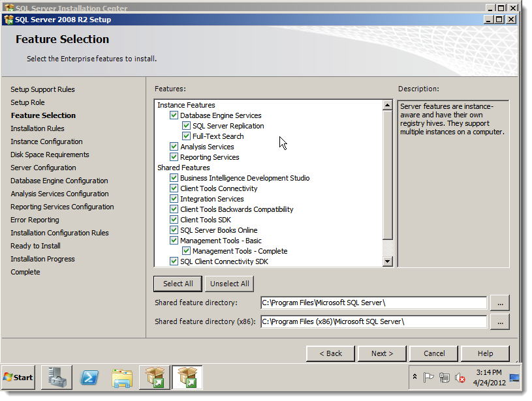Uncheck SQL Server Replication
The image size is (532, 401).
pos(186,126)
